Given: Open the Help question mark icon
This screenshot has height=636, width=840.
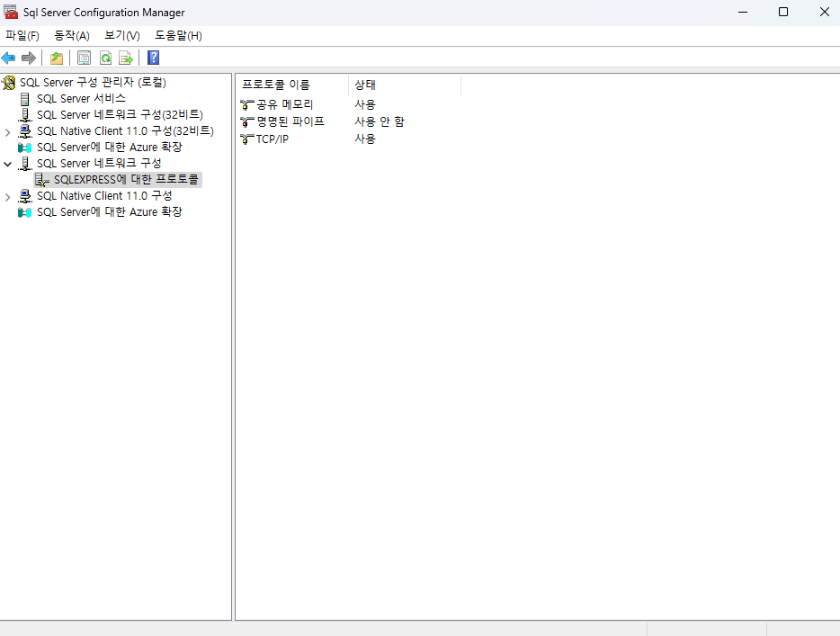Looking at the screenshot, I should 153,58.
